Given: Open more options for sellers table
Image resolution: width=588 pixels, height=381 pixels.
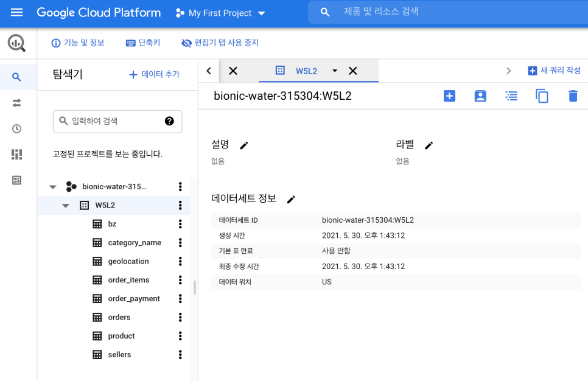Looking at the screenshot, I should pos(180,354).
